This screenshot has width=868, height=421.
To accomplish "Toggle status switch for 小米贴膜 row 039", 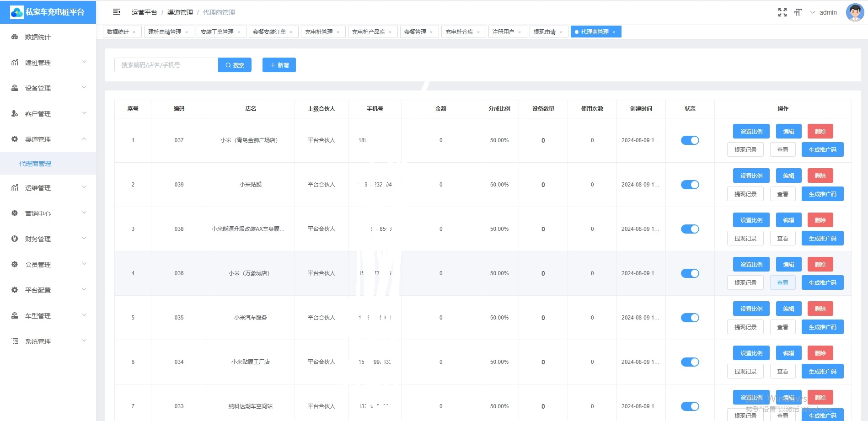I will click(690, 185).
